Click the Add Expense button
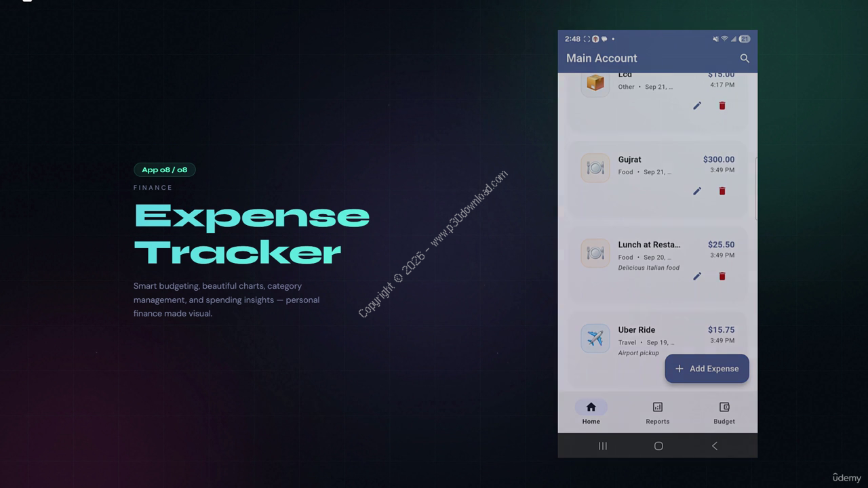This screenshot has height=488, width=868. pyautogui.click(x=707, y=369)
